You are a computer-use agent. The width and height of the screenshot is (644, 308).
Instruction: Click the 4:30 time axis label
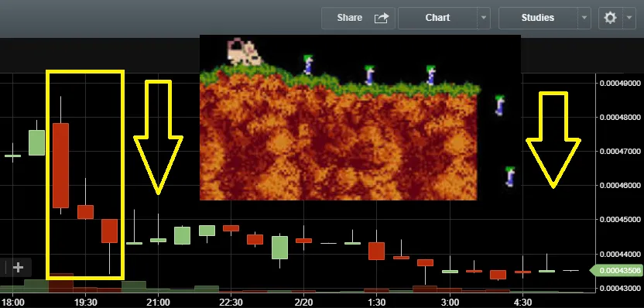(522, 303)
